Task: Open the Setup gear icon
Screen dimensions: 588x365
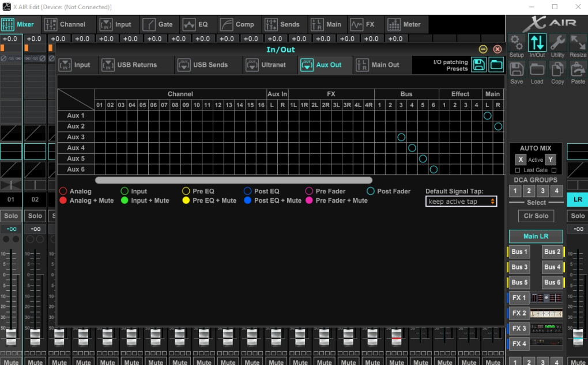Action: [x=517, y=43]
